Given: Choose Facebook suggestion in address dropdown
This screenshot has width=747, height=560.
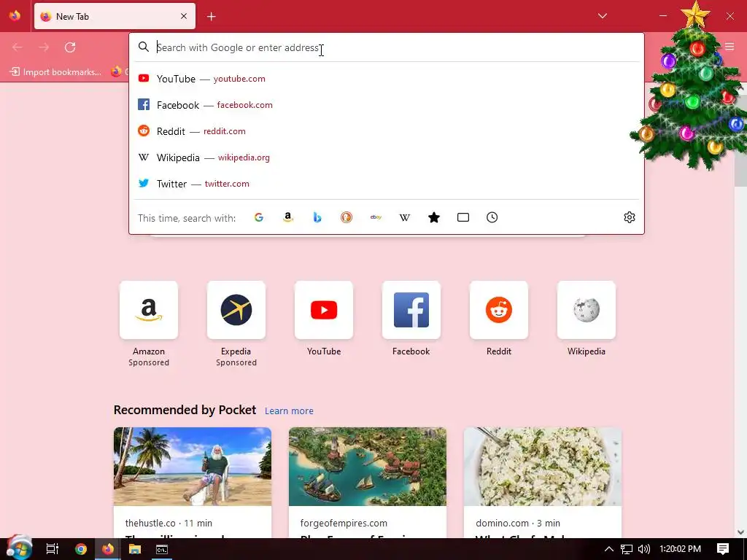Looking at the screenshot, I should pos(387,105).
